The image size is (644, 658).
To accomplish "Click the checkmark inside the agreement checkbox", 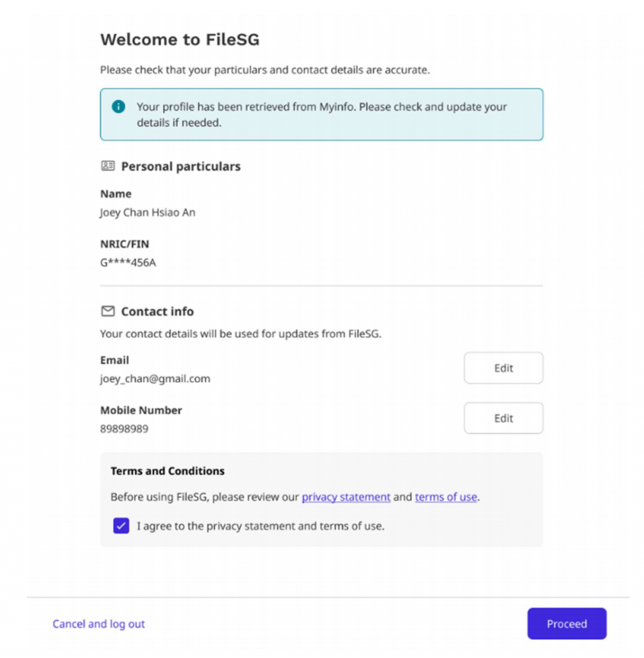I will (121, 526).
